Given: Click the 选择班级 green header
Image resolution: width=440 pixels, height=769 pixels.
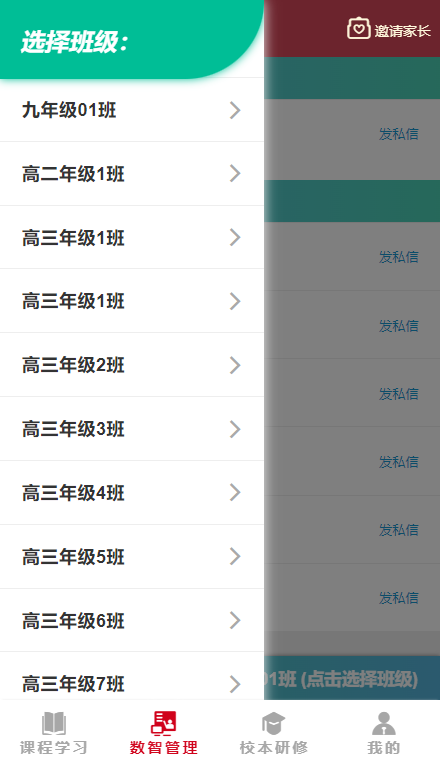Looking at the screenshot, I should 131,39.
